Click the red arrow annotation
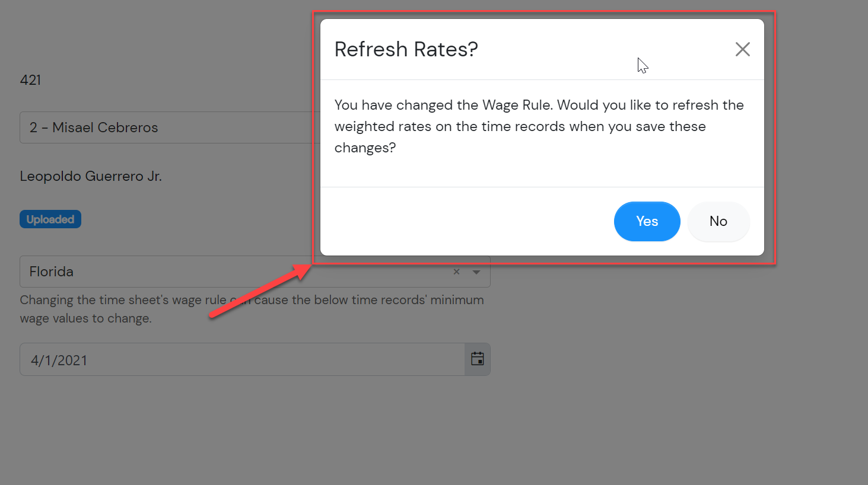The width and height of the screenshot is (868, 485). tap(261, 291)
